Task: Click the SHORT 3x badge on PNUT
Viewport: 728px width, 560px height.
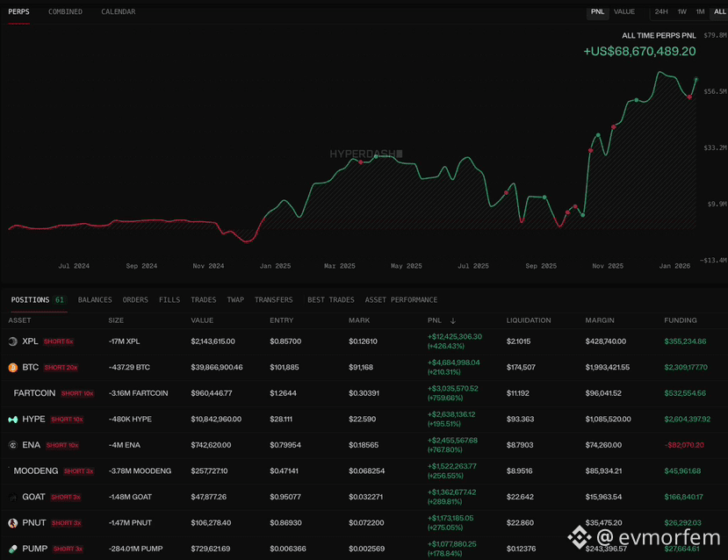Action: [x=66, y=523]
